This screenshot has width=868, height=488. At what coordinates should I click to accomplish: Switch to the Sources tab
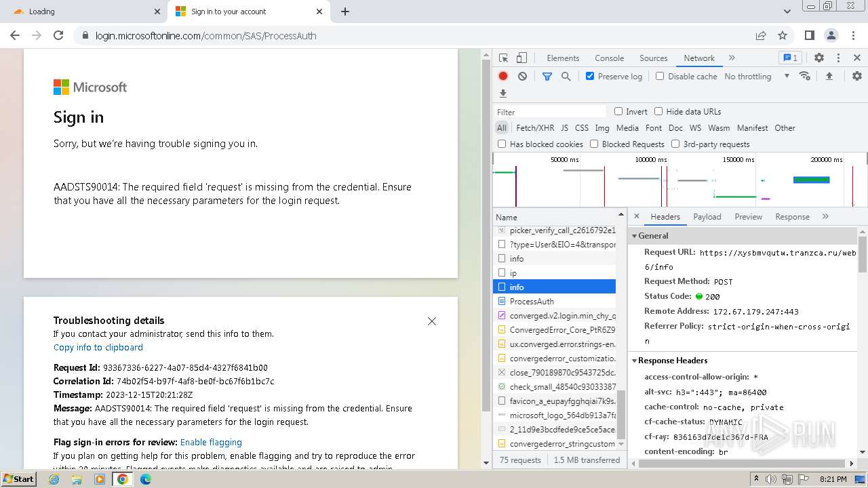click(654, 58)
